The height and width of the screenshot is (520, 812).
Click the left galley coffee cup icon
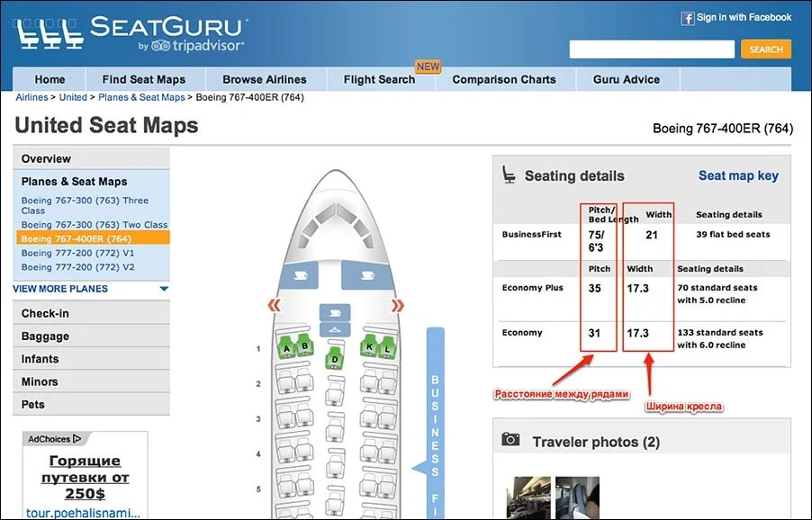click(299, 275)
